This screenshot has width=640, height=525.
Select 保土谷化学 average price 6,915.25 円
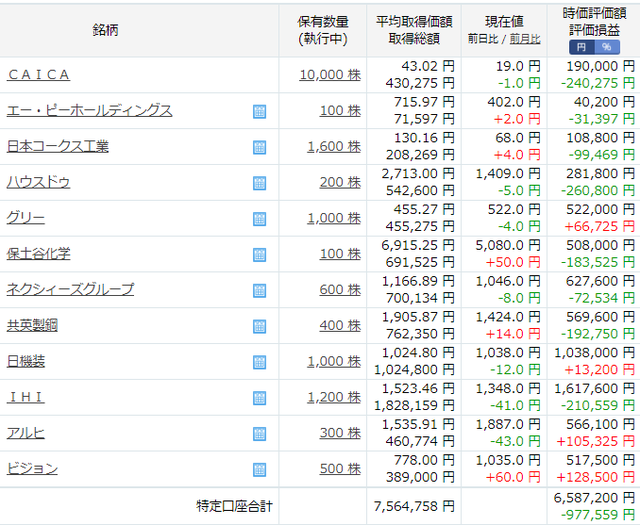point(418,245)
